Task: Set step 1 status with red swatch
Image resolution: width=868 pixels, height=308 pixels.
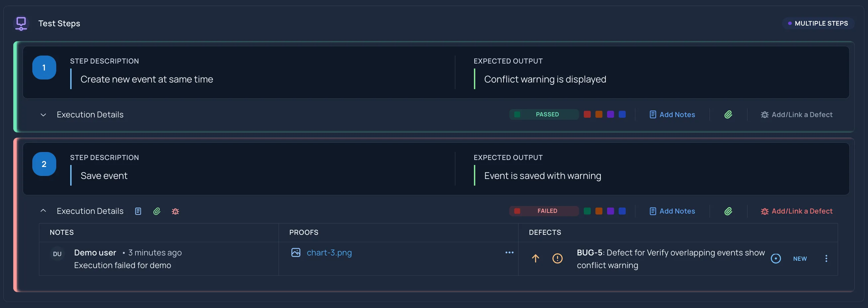Action: 587,114
